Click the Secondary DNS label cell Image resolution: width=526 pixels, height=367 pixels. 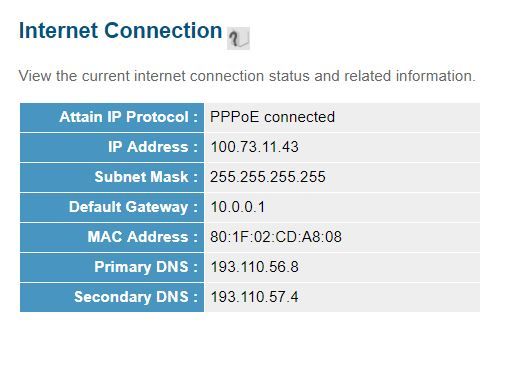point(112,297)
